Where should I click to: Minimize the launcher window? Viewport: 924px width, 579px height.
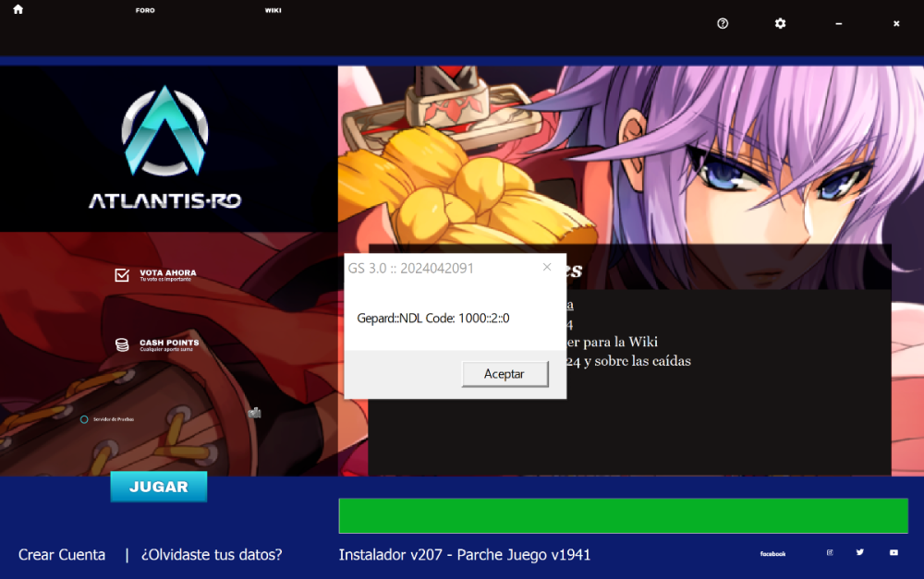pos(839,23)
